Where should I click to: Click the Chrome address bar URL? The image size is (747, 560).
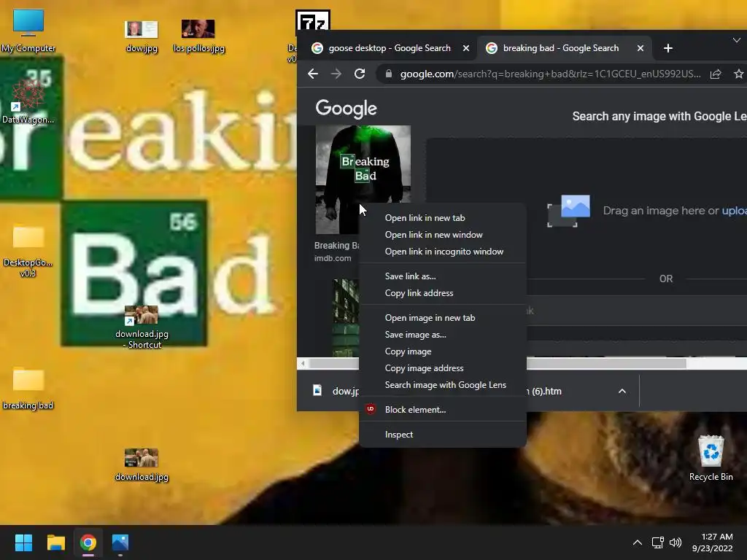(x=550, y=74)
